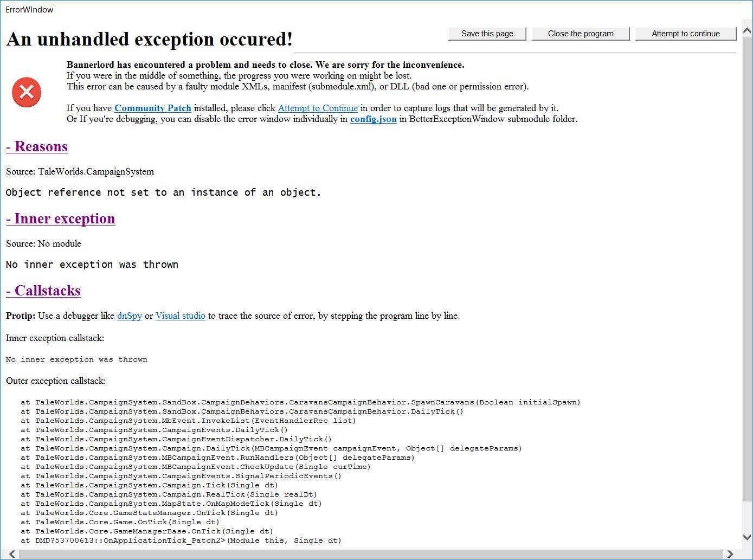Viewport: 753px width, 560px height.
Task: Collapse the Callstacks section heading
Action: 43,291
